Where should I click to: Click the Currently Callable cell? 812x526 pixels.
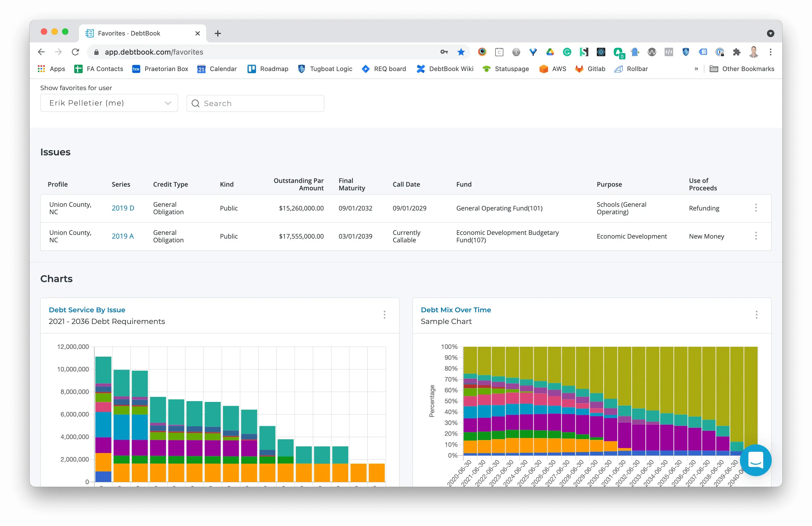pyautogui.click(x=406, y=236)
